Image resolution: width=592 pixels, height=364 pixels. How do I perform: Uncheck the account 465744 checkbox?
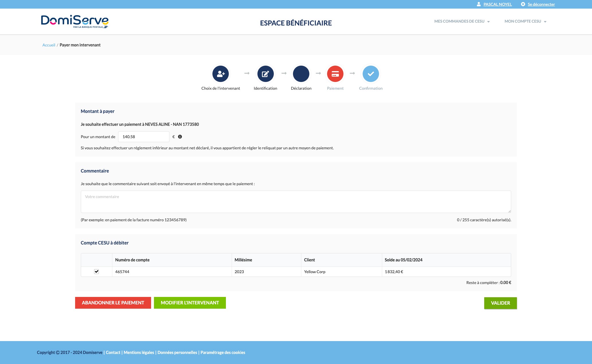pyautogui.click(x=97, y=271)
